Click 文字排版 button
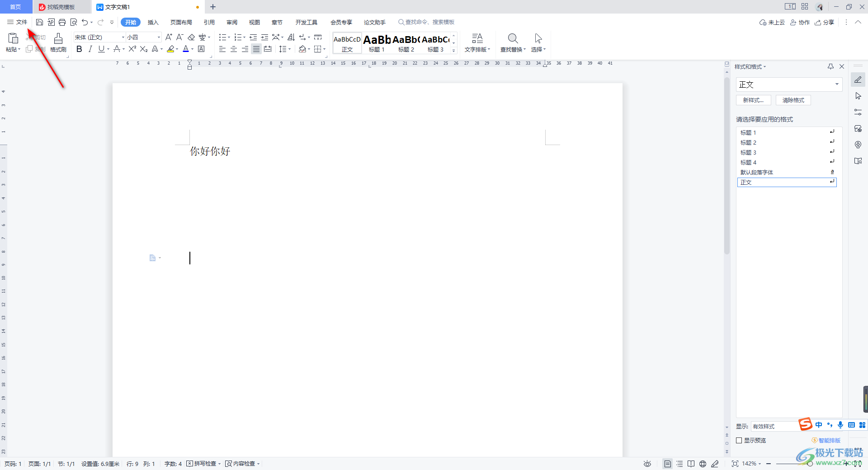 coord(477,43)
